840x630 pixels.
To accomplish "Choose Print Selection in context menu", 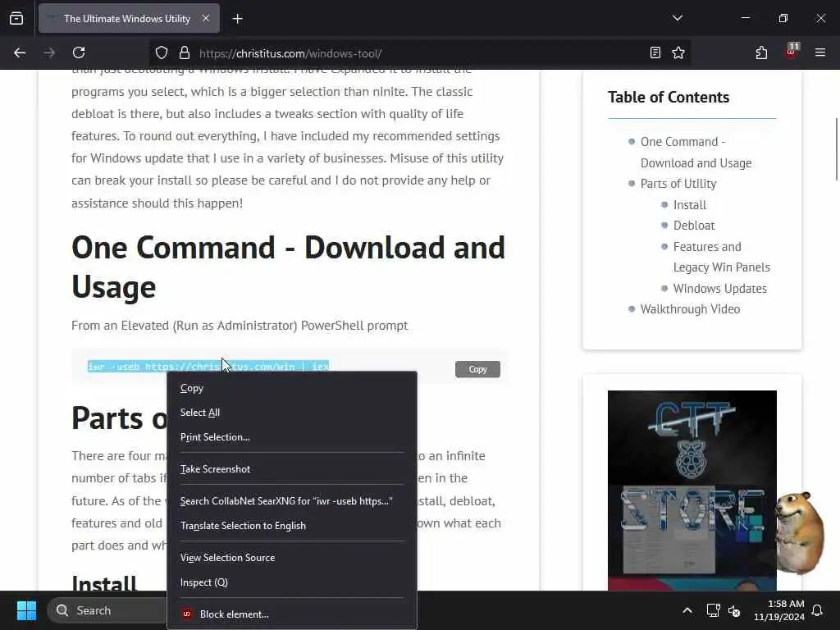I will coord(292,437).
